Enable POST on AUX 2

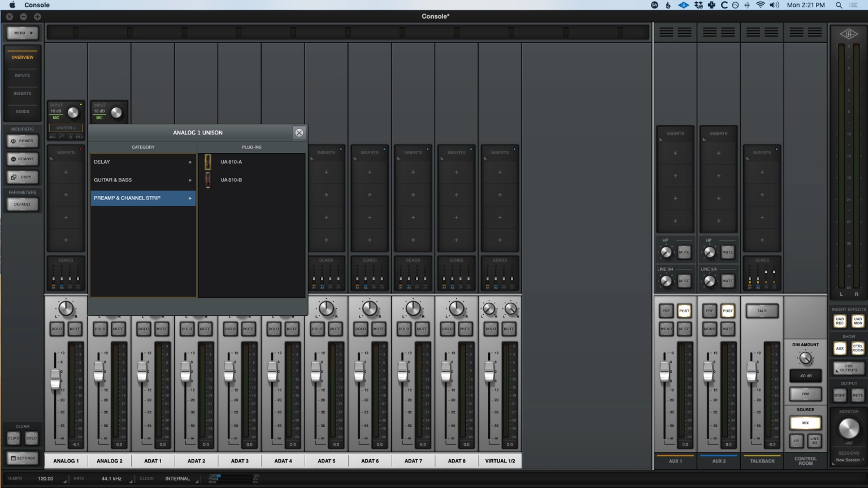[727, 311]
